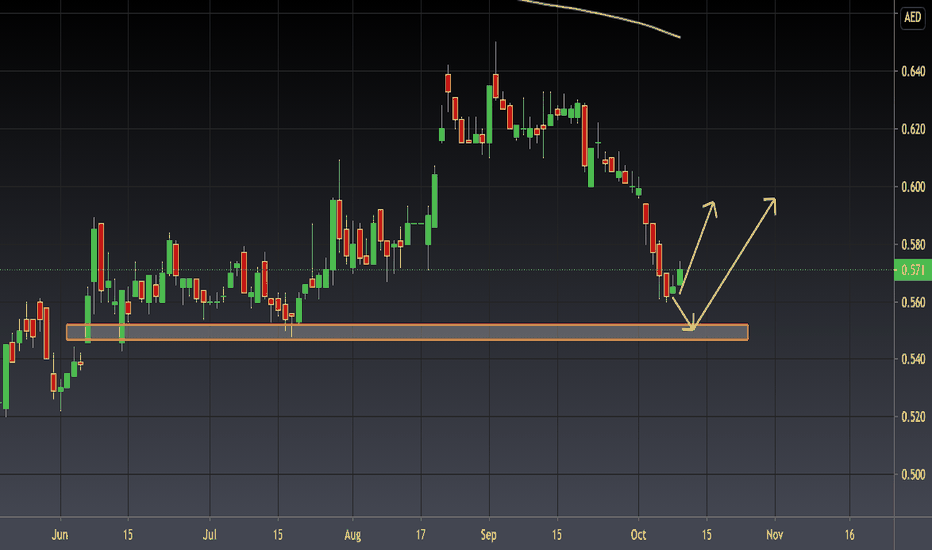
Task: Select the 0.560 price axis label
Action: pyautogui.click(x=913, y=302)
